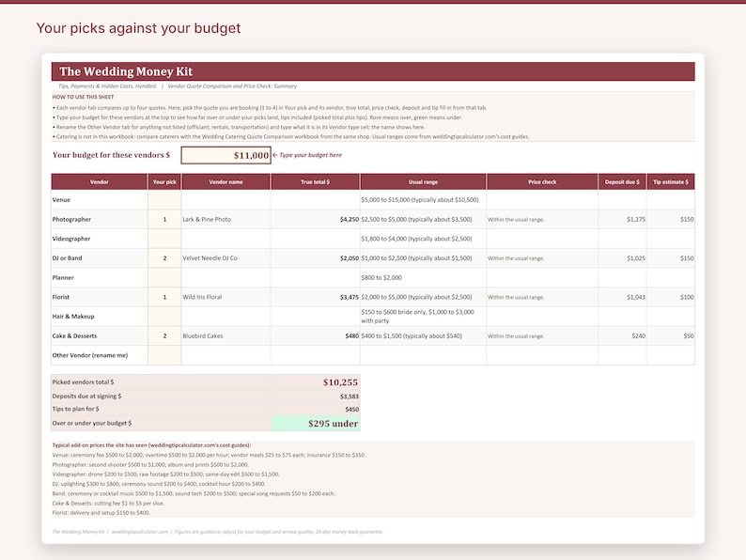
Task: Click the Florist $100 tip estimate
Action: tap(687, 297)
